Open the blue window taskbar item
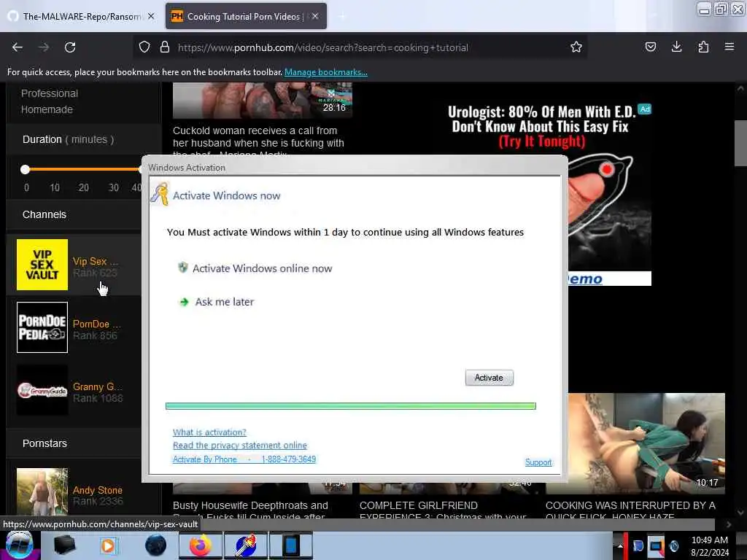 click(x=291, y=545)
